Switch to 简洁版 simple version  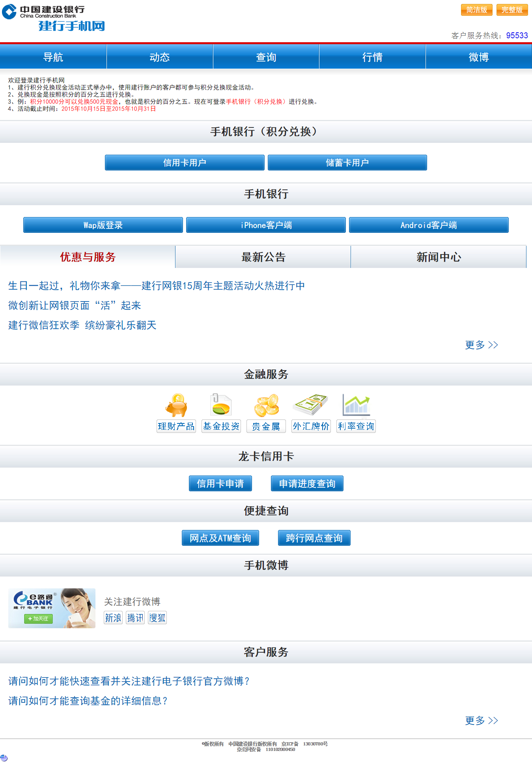[476, 10]
